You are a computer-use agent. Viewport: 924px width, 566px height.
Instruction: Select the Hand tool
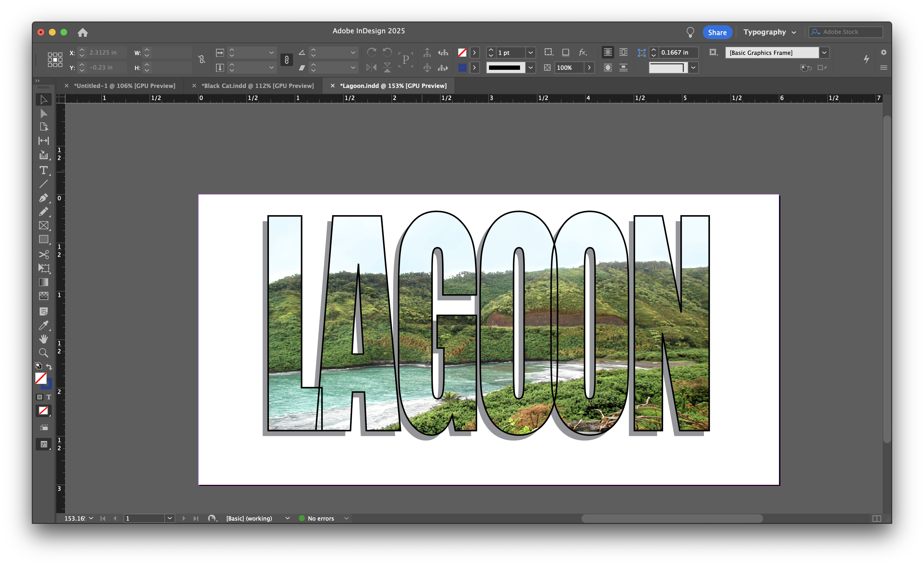(x=43, y=339)
